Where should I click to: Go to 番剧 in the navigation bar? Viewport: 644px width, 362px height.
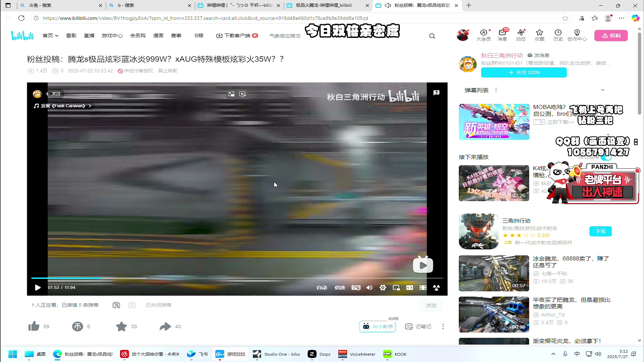tap(71, 36)
